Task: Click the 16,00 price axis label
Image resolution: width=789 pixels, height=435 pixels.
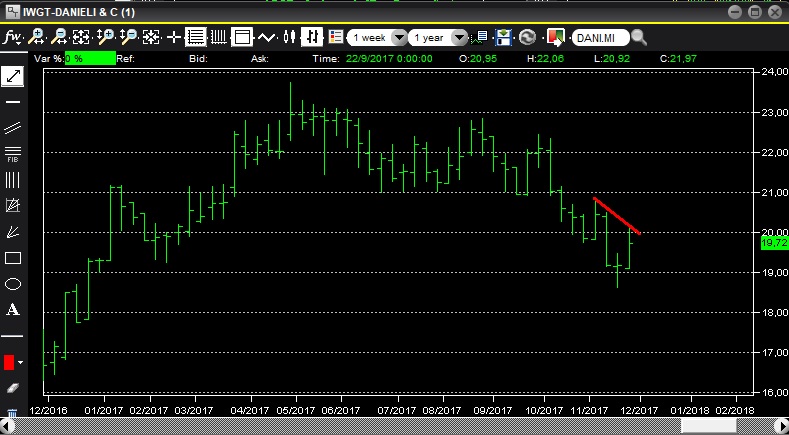Action: (775, 392)
